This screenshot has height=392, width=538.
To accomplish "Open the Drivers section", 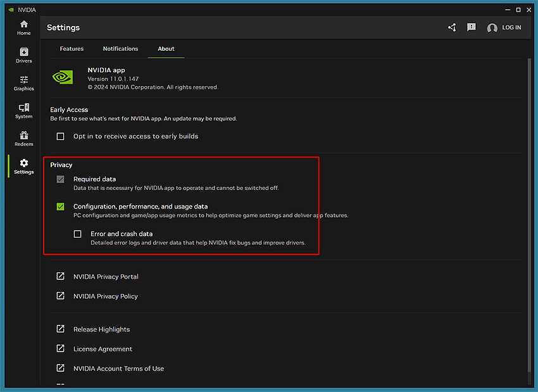I will (x=23, y=55).
